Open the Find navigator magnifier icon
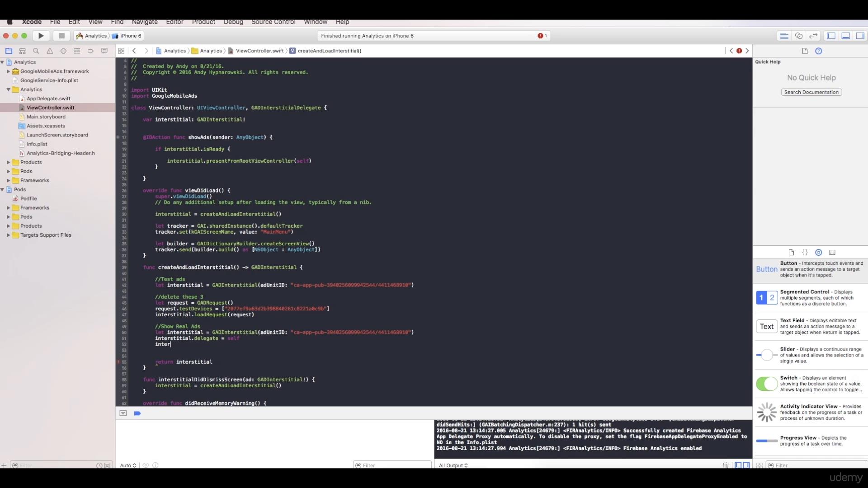 click(36, 51)
